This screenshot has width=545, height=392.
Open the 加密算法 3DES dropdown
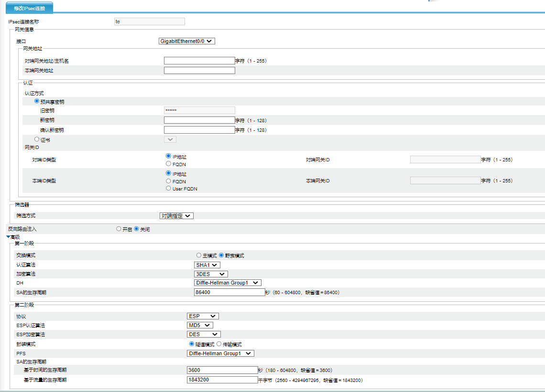click(x=211, y=274)
